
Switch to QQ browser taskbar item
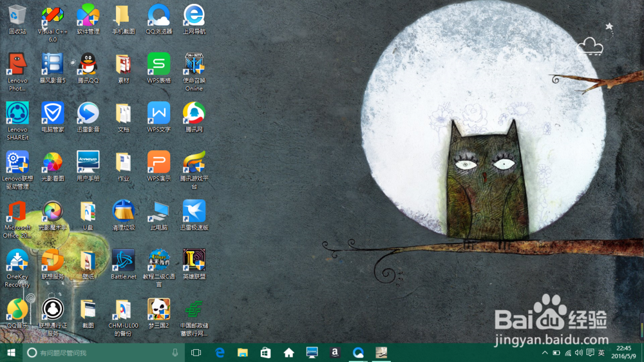358,352
